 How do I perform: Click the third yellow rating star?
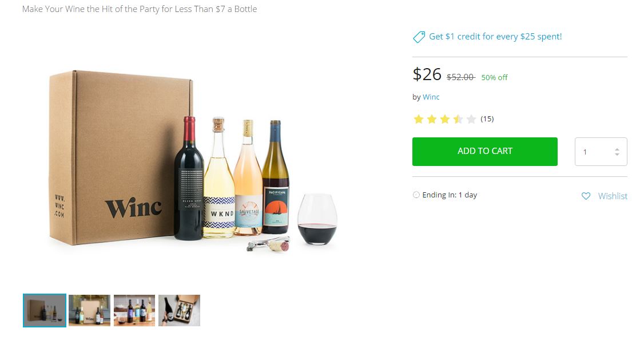tap(444, 119)
